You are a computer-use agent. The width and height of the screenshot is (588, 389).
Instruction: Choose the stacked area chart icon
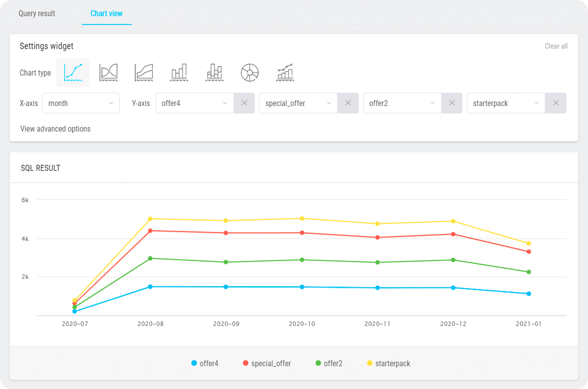(x=144, y=73)
